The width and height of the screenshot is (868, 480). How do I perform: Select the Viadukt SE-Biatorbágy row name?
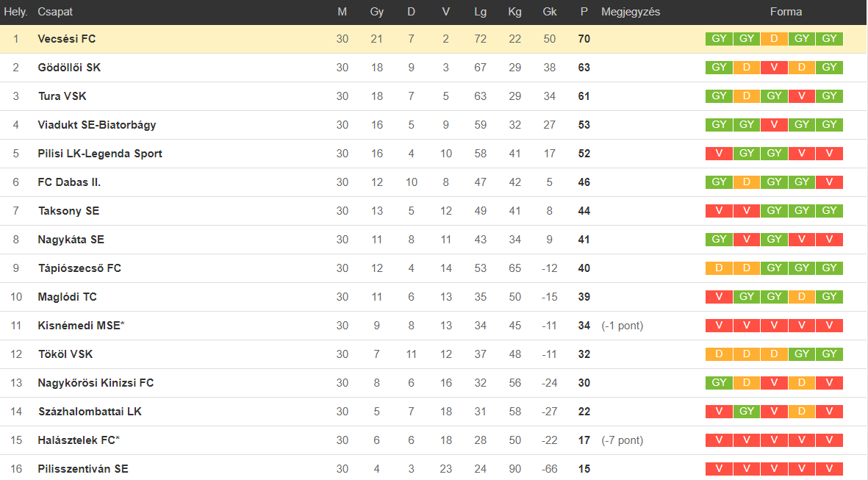click(97, 125)
